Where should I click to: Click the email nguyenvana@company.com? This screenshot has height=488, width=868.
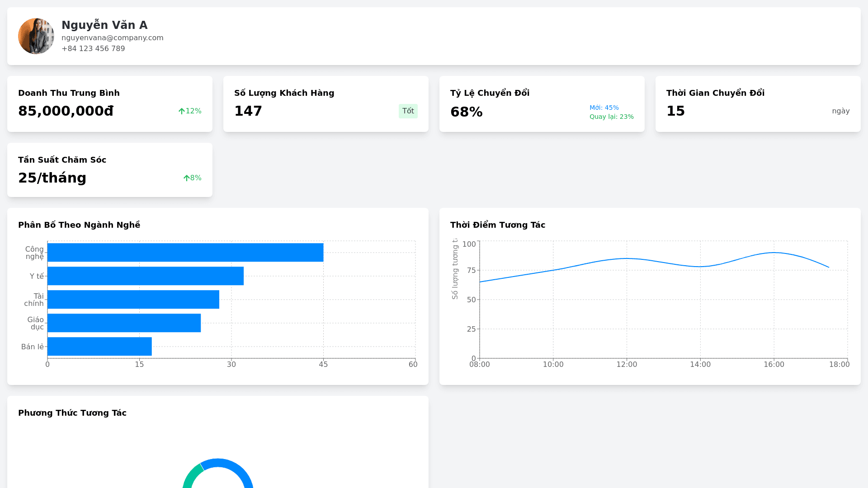(x=112, y=38)
